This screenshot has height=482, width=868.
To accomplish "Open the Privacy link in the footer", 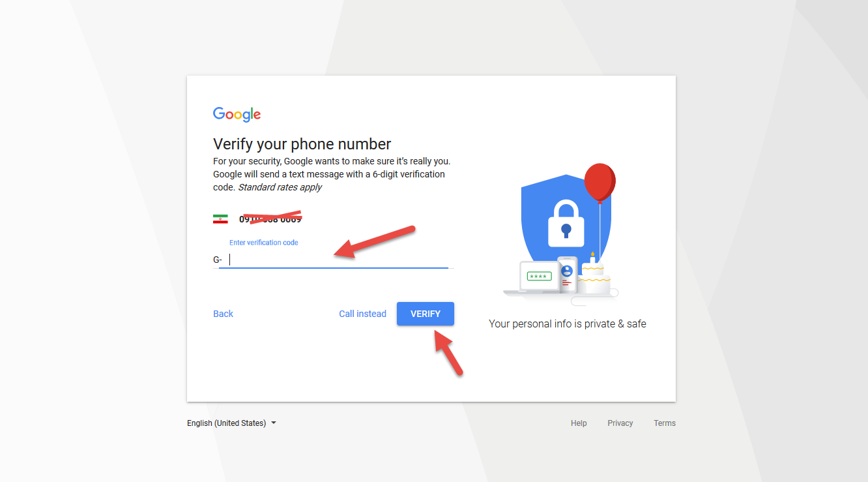I will pos(620,423).
